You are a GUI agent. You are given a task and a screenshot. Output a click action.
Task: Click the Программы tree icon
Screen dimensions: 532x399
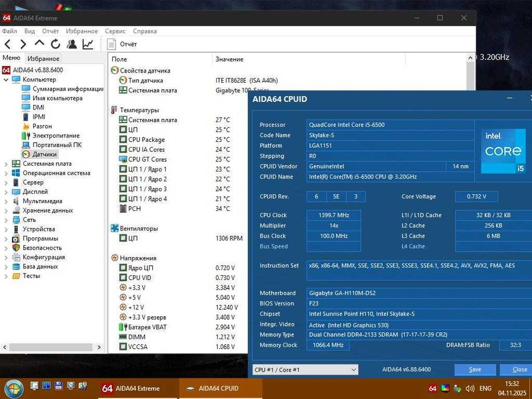pyautogui.click(x=16, y=238)
